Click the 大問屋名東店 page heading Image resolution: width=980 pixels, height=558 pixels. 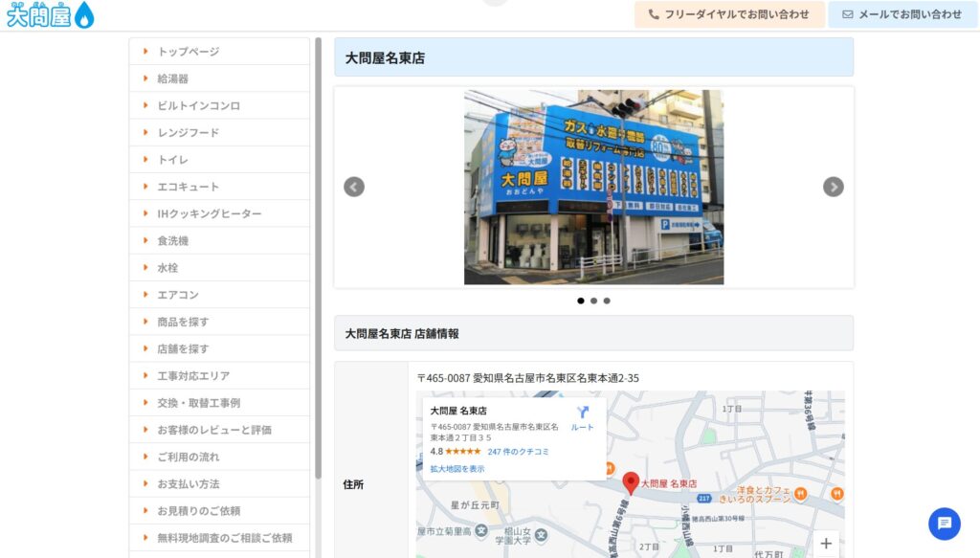pyautogui.click(x=385, y=57)
